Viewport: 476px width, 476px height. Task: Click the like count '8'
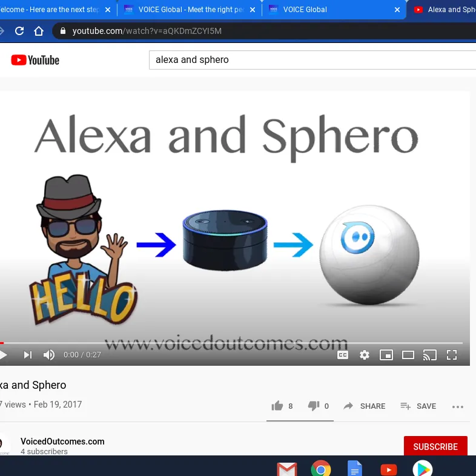click(x=291, y=406)
